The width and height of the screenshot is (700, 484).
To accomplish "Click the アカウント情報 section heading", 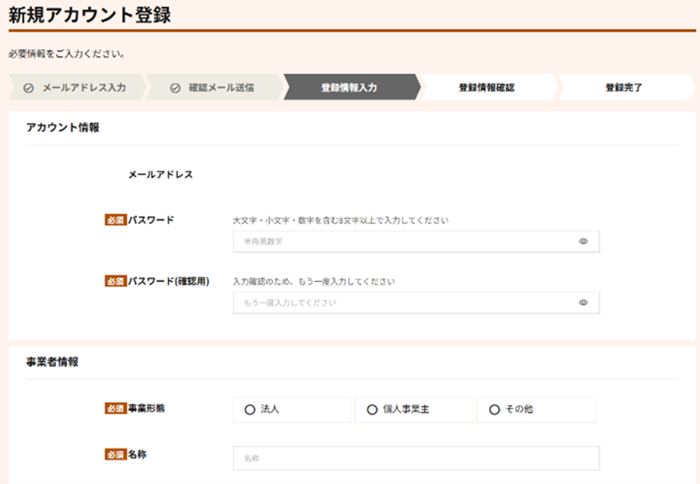I will 62,128.
